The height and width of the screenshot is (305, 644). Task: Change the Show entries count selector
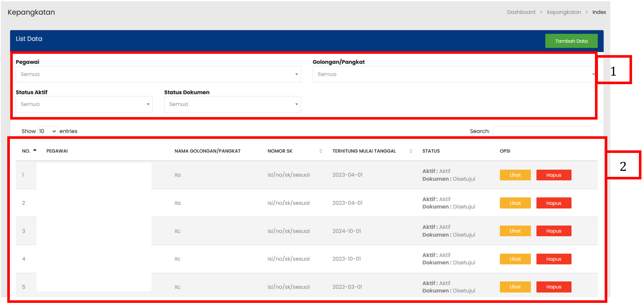point(48,131)
